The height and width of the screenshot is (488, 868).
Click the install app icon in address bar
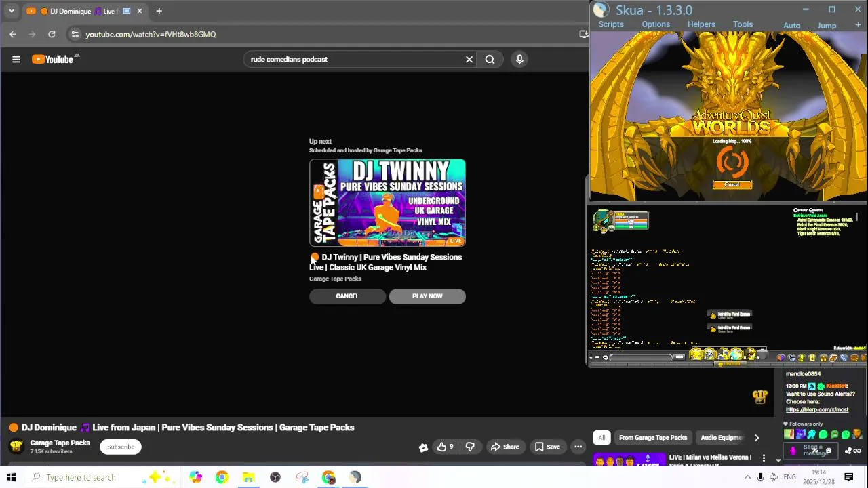(583, 34)
